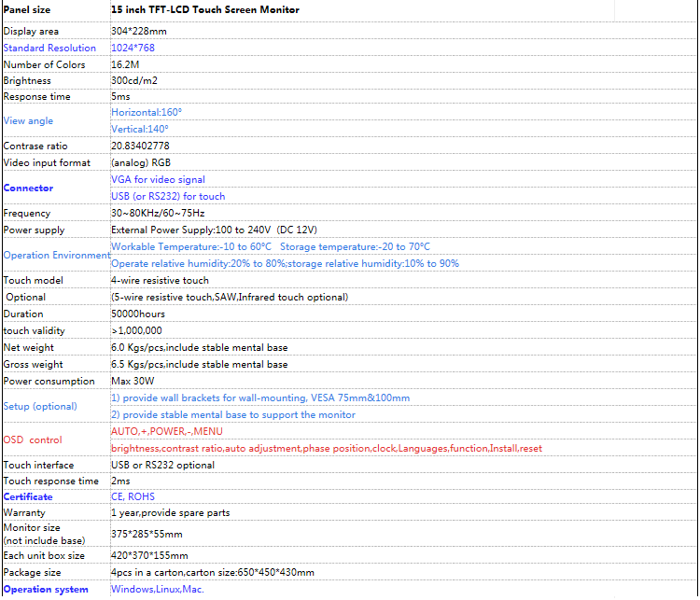Click 'External Power Supply:100 to 240V' text
The width and height of the screenshot is (700, 600).
(x=191, y=230)
